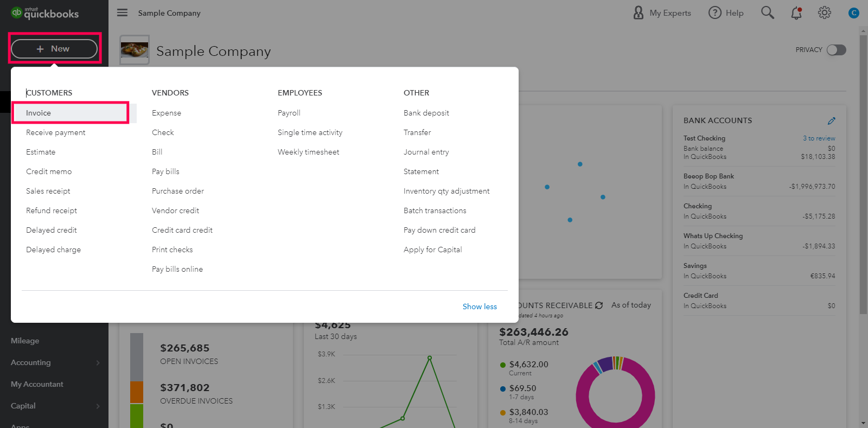Edit bank accounts with pencil icon

(x=831, y=120)
